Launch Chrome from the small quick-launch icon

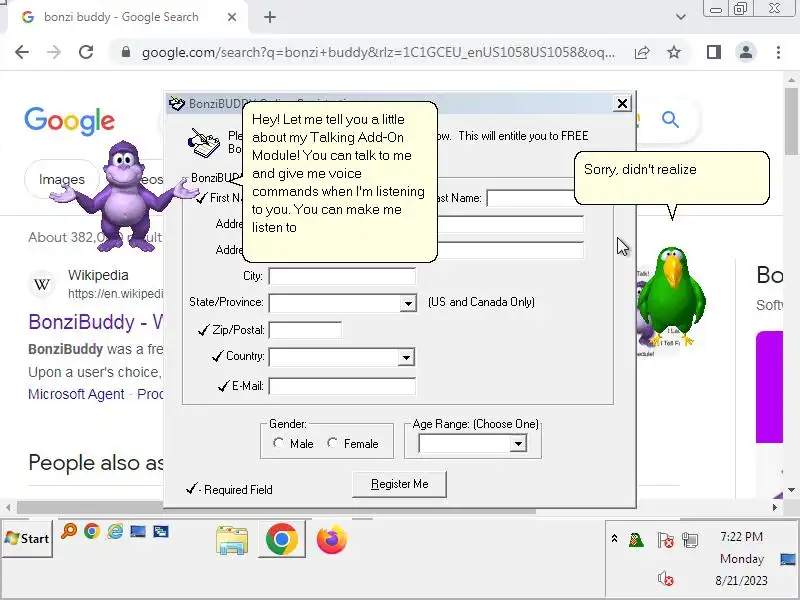92,531
